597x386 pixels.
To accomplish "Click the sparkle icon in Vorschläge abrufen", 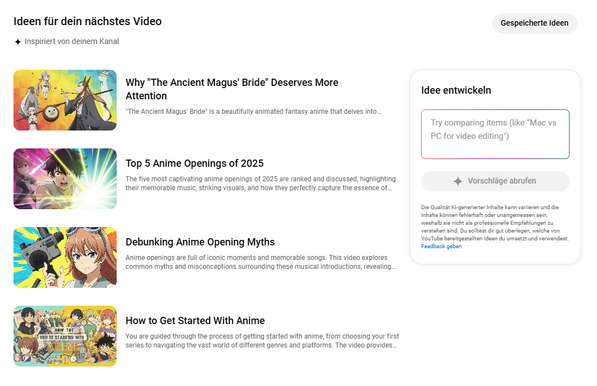I will tap(458, 181).
